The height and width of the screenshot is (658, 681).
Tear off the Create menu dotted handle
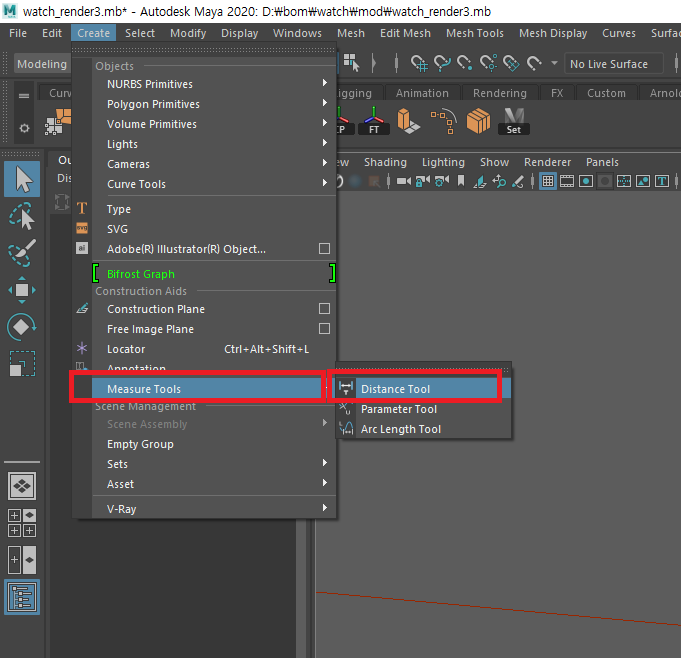coord(204,50)
